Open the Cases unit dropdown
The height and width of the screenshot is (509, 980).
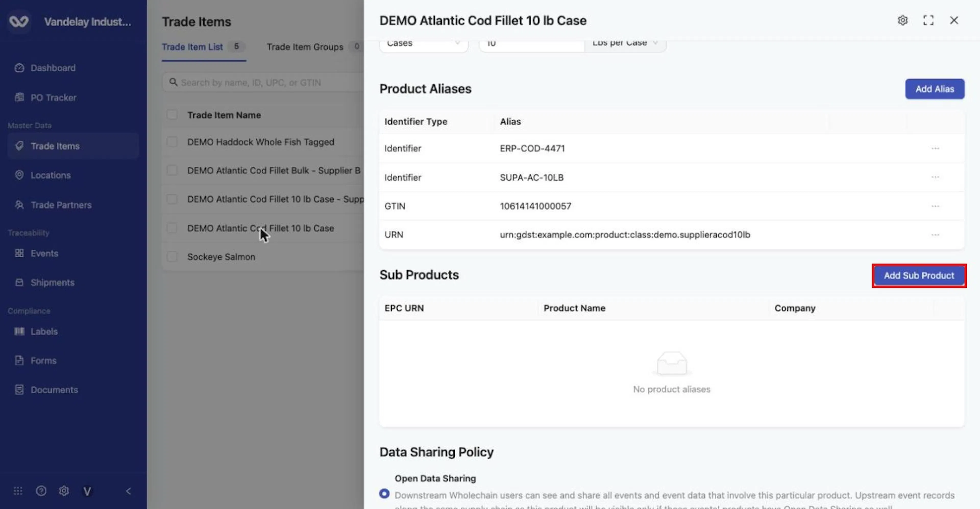coord(423,44)
